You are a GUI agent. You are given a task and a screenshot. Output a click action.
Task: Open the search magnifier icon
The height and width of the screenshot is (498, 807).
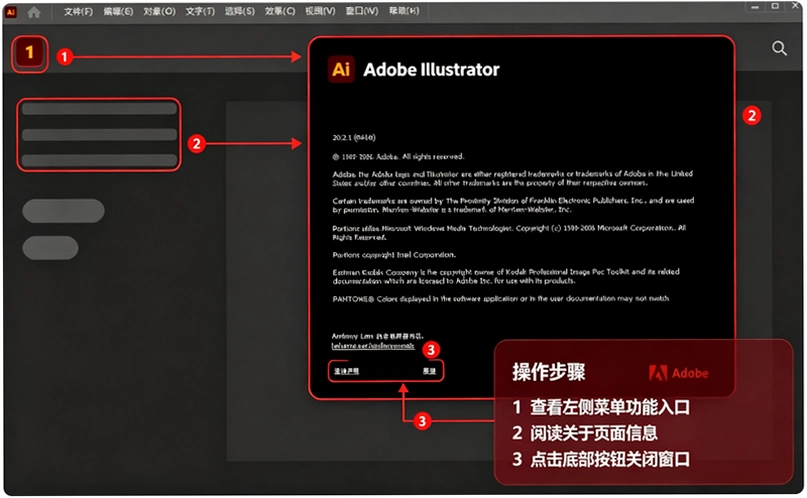coord(779,48)
